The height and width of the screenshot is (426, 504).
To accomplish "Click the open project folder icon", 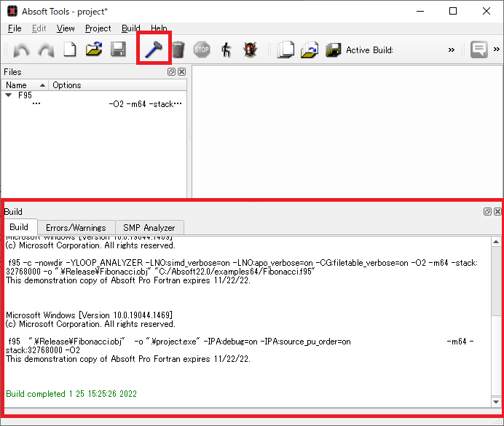I will [x=310, y=50].
